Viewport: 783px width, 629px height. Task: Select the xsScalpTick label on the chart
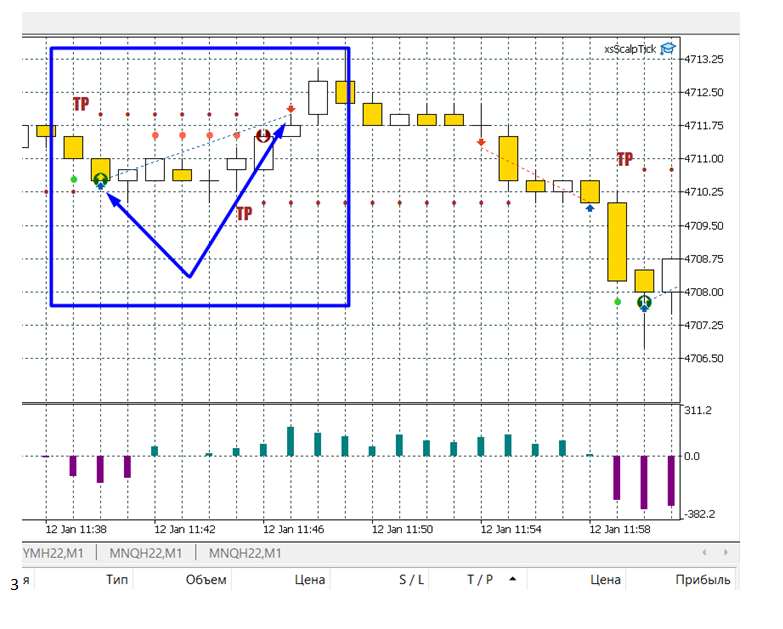[630, 49]
